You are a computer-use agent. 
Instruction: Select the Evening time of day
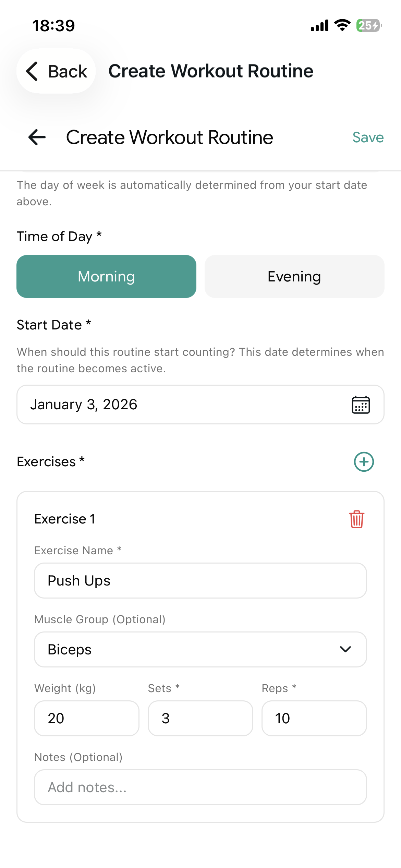point(294,276)
